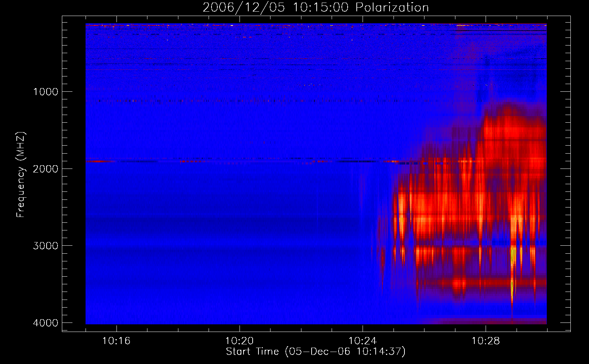Image resolution: width=589 pixels, height=364 pixels.
Task: Click the 'Frequency (MHZ)' axis title
Action: click(21, 175)
